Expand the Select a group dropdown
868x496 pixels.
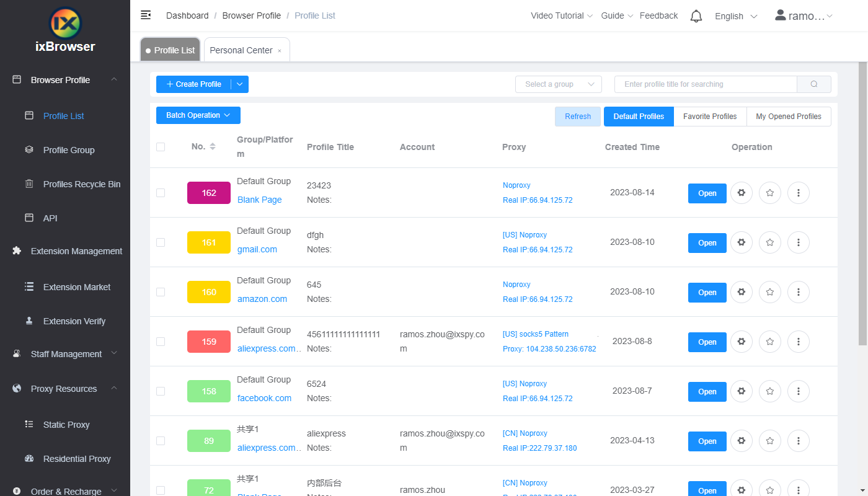coord(557,84)
